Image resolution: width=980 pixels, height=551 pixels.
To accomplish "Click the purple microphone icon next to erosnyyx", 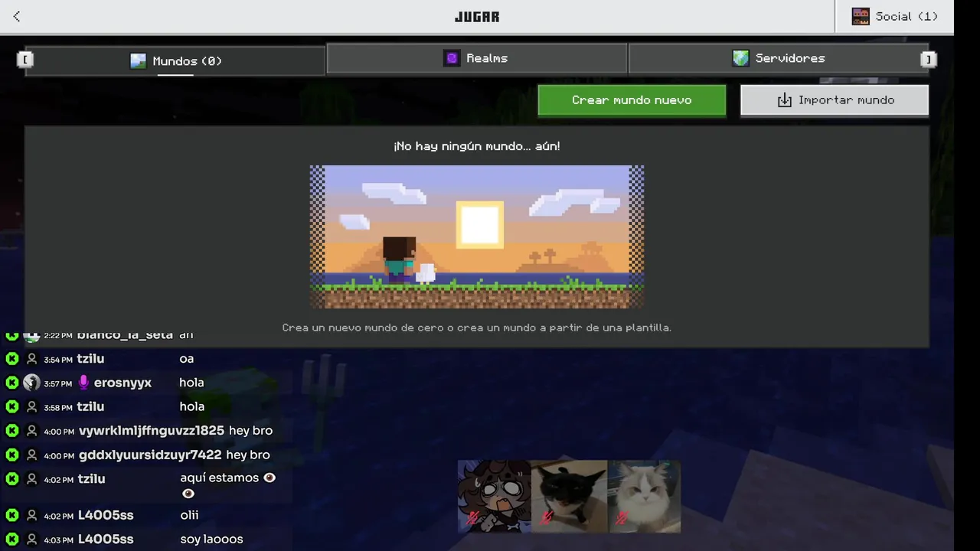I will tap(83, 382).
